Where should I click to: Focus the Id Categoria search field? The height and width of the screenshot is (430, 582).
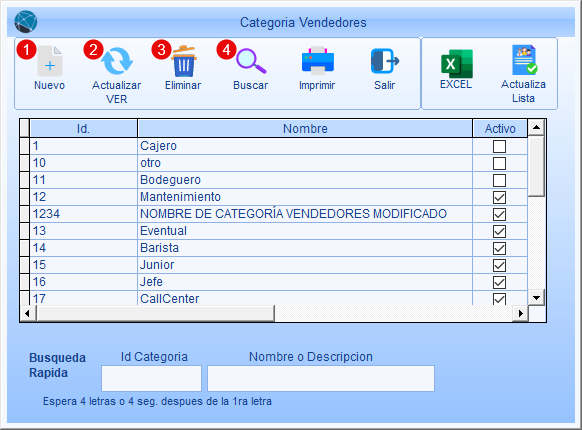point(151,378)
